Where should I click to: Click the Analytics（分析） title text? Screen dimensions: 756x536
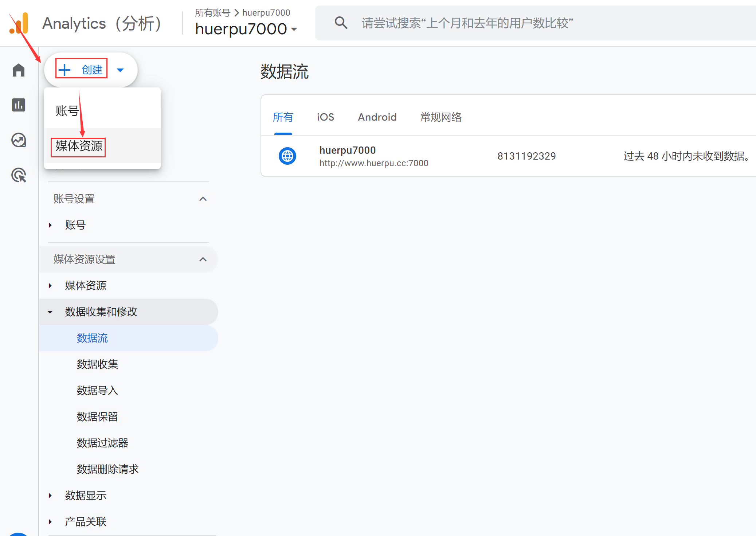(102, 23)
